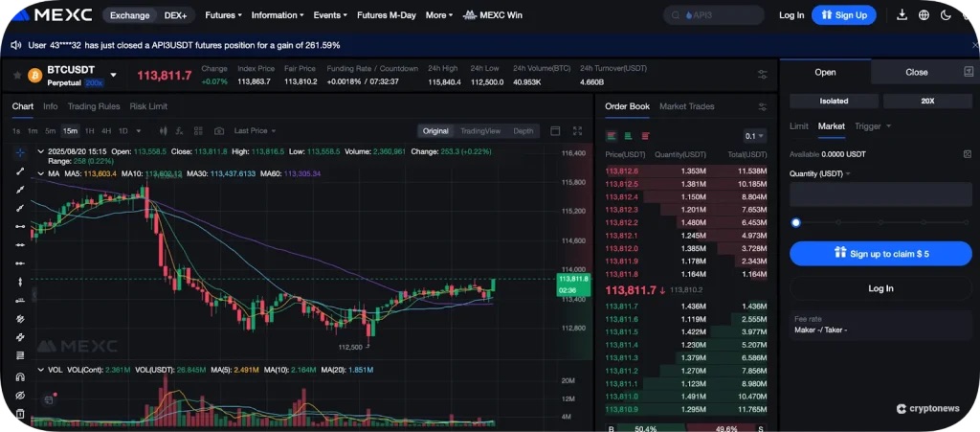Collapse the MA indicator legend

40,173
